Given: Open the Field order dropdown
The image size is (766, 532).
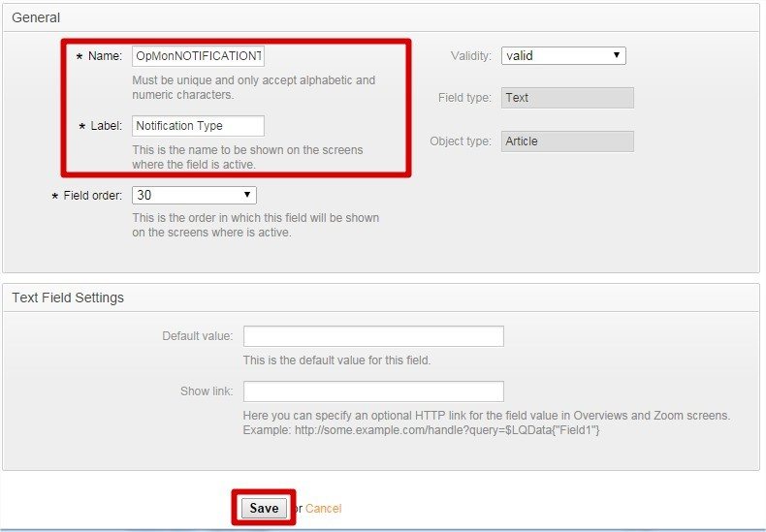Looking at the screenshot, I should 194,196.
